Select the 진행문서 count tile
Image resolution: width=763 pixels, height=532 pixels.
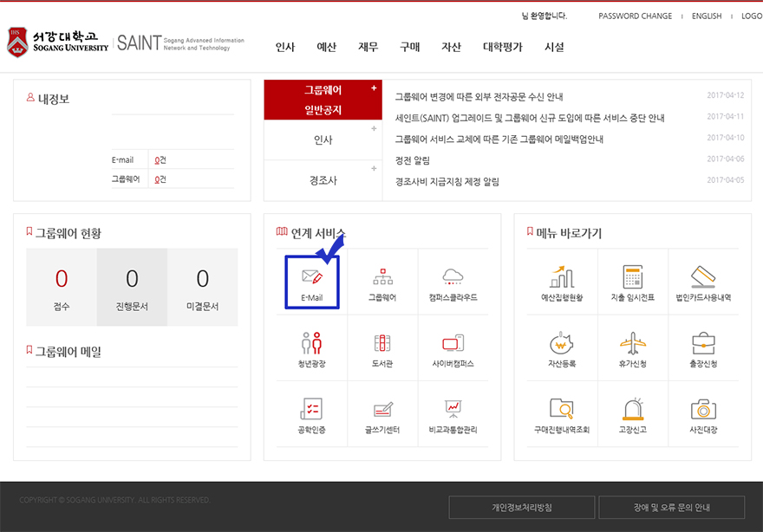pyautogui.click(x=132, y=288)
